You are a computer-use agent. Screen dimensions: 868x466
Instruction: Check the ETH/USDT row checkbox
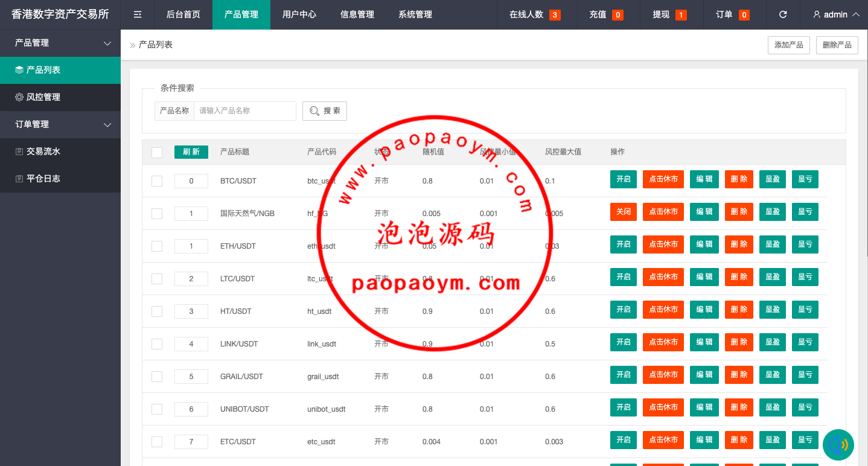(157, 246)
